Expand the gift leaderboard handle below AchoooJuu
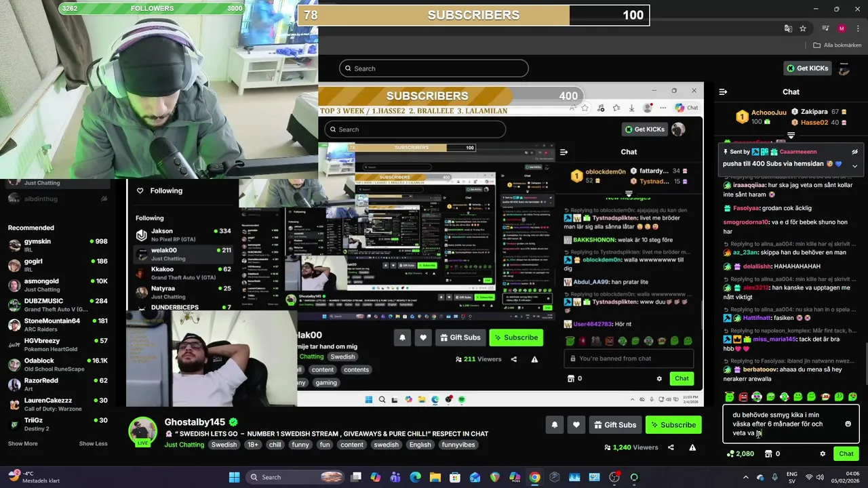The image size is (868, 488). click(x=791, y=136)
